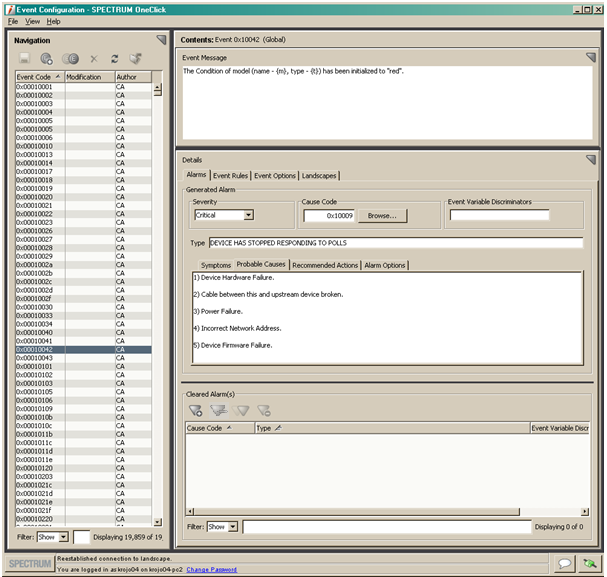Click the Event Variable Discr column header

tap(560, 428)
